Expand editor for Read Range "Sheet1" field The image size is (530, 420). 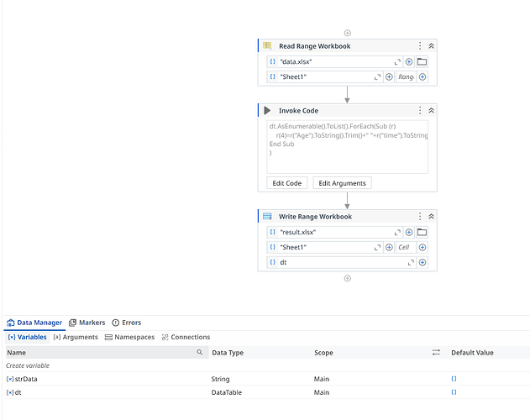click(377, 77)
